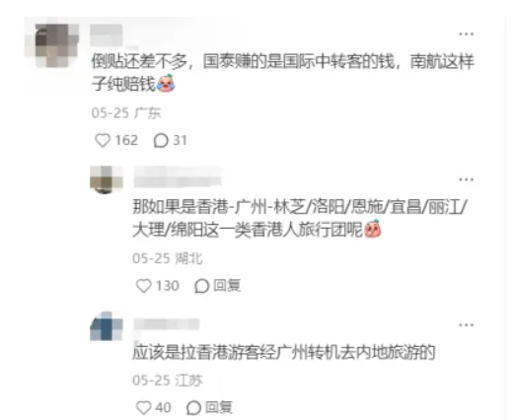The height and width of the screenshot is (420, 512).
Task: Open the Jiangsu commenter's avatar
Action: click(x=107, y=325)
